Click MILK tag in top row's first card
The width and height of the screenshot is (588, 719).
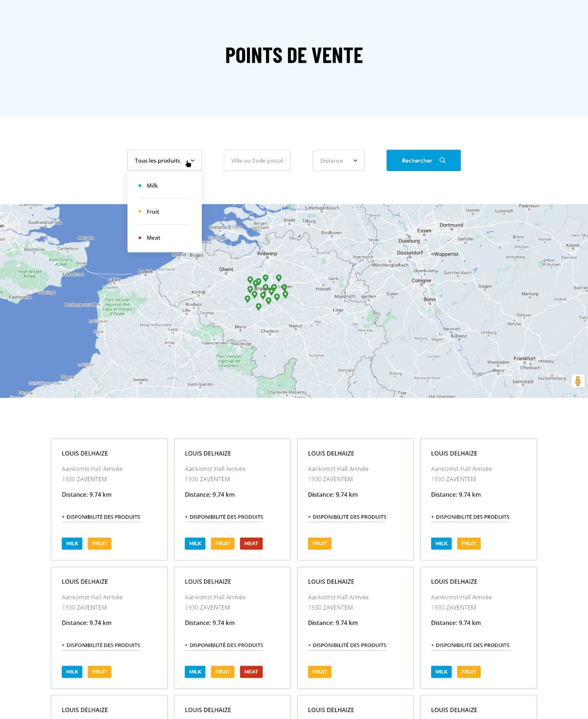pyautogui.click(x=72, y=544)
